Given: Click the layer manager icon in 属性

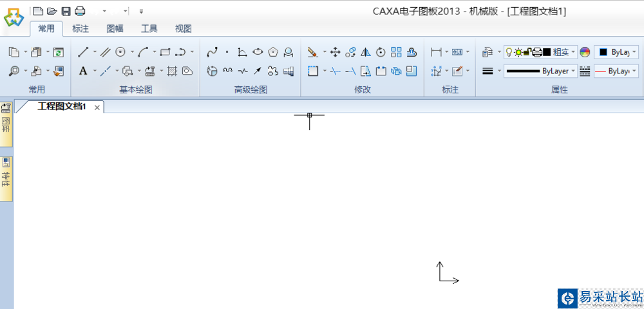Looking at the screenshot, I should click(x=488, y=52).
